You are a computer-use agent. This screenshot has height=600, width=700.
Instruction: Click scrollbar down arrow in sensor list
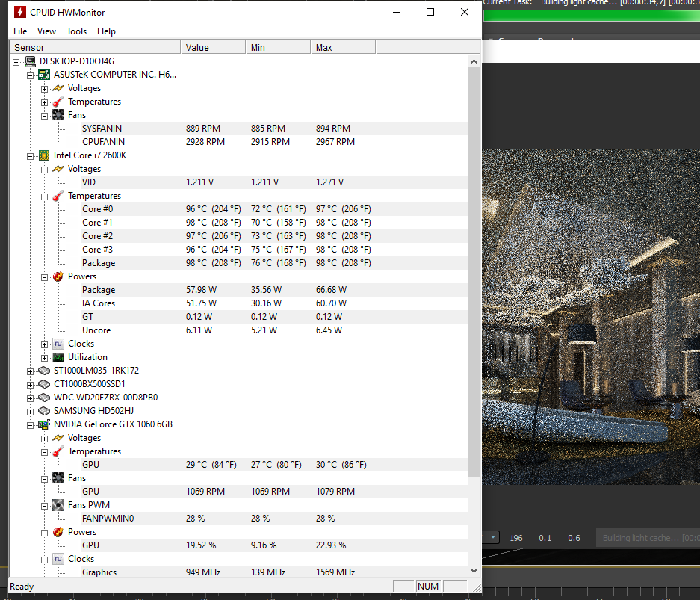(474, 571)
